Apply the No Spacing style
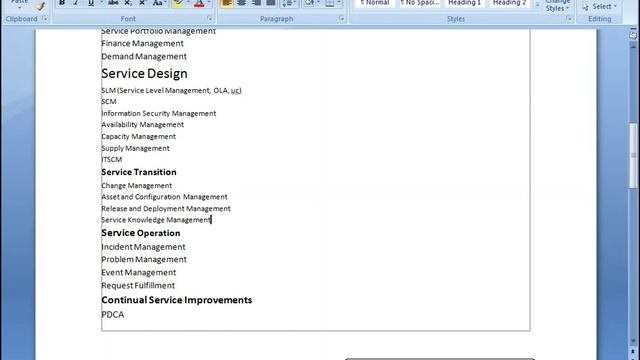The width and height of the screenshot is (640, 360). (420, 3)
